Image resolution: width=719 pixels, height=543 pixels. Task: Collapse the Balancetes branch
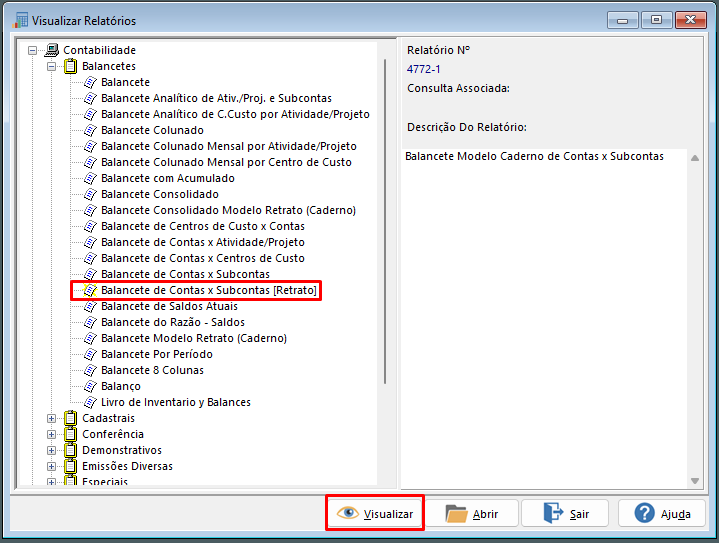point(51,66)
